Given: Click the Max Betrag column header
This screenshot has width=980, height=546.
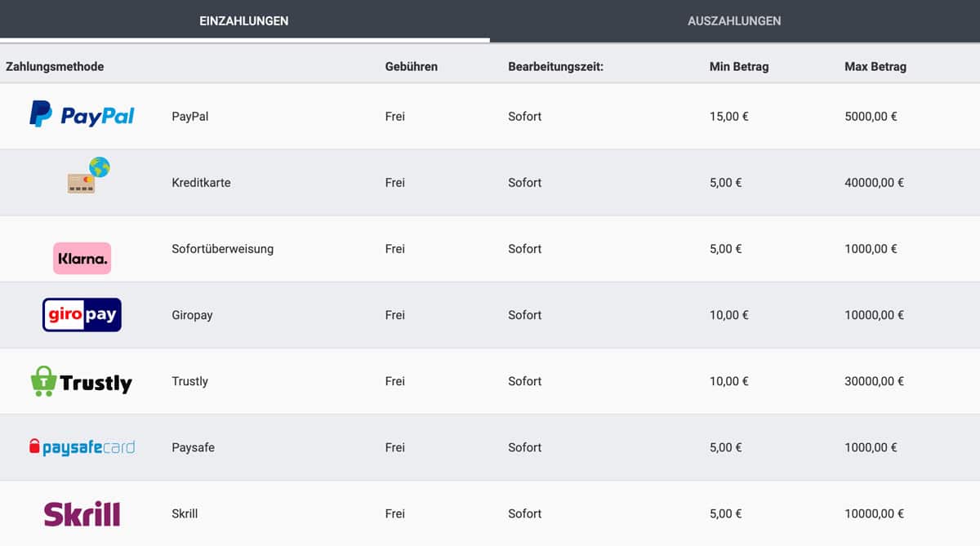Looking at the screenshot, I should [875, 67].
